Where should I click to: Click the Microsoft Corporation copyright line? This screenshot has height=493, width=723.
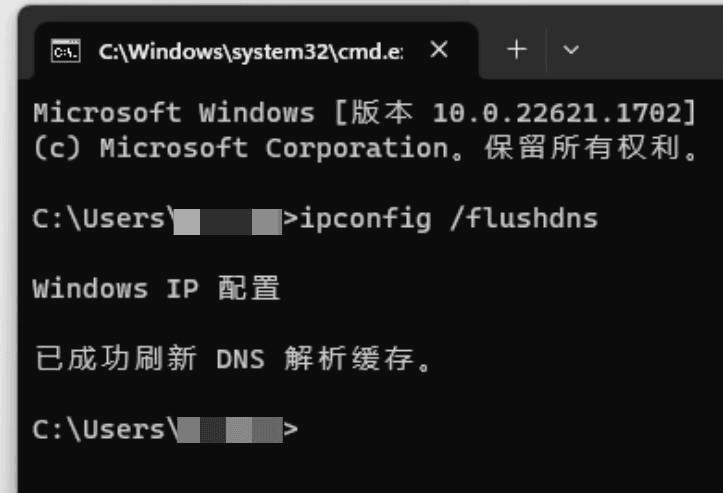pyautogui.click(x=366, y=148)
